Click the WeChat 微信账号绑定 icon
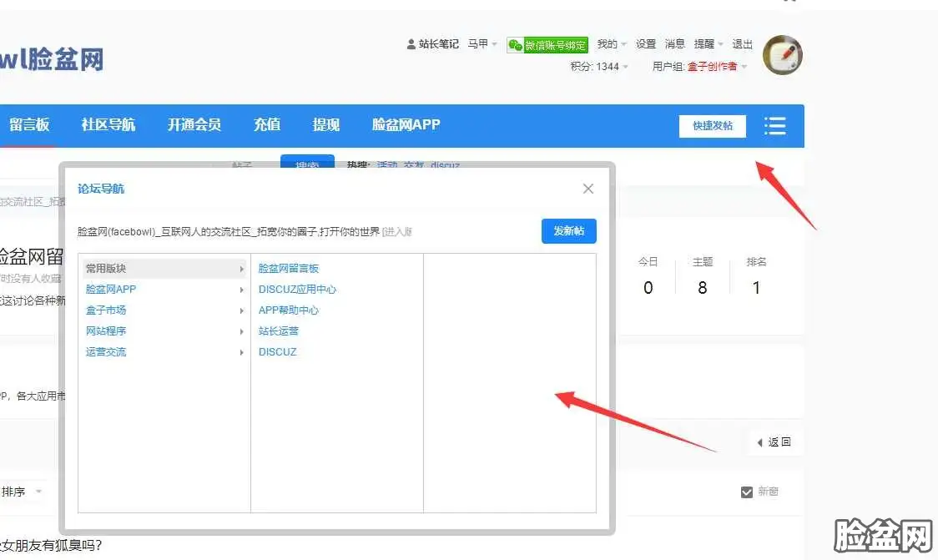This screenshot has width=938, height=560. click(516, 45)
